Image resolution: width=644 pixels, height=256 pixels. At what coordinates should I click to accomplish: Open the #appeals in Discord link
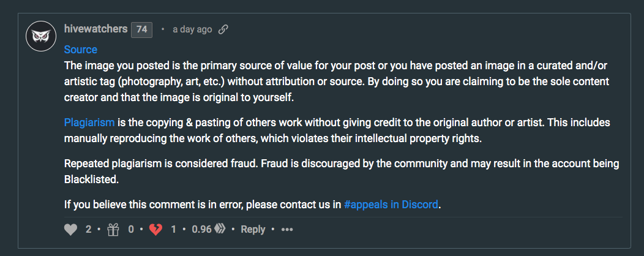[391, 204]
